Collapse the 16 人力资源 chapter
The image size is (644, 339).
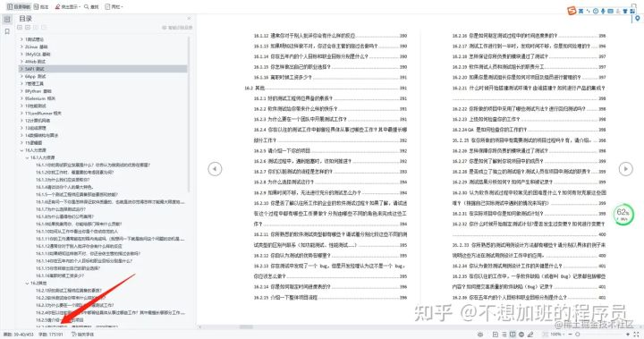pos(21,150)
